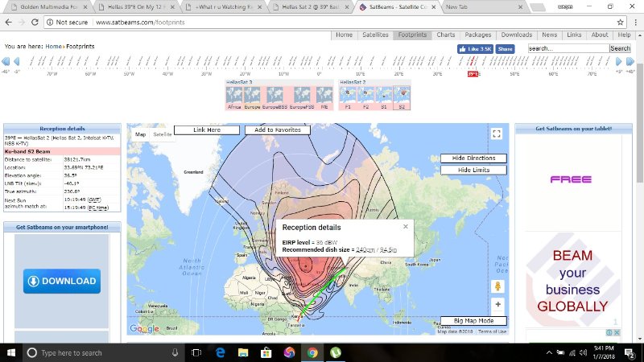Switch the map to Satellite view
This screenshot has height=362, width=644.
(x=162, y=134)
